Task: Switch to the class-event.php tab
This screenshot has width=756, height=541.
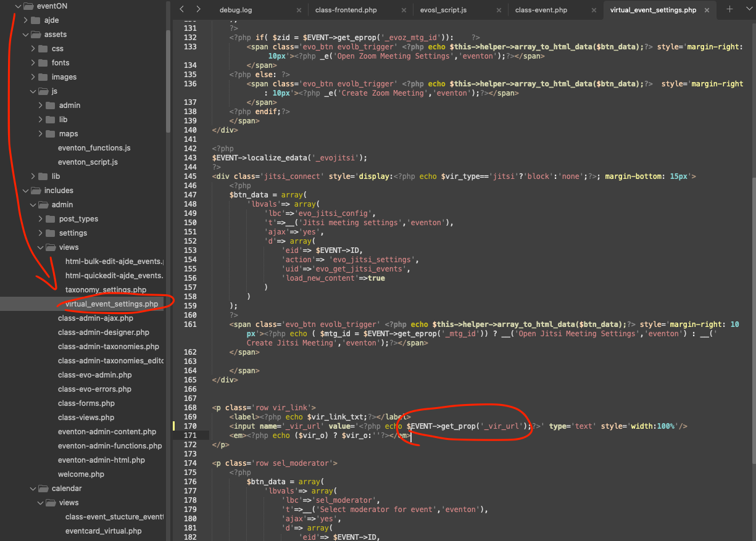Action: [x=541, y=10]
